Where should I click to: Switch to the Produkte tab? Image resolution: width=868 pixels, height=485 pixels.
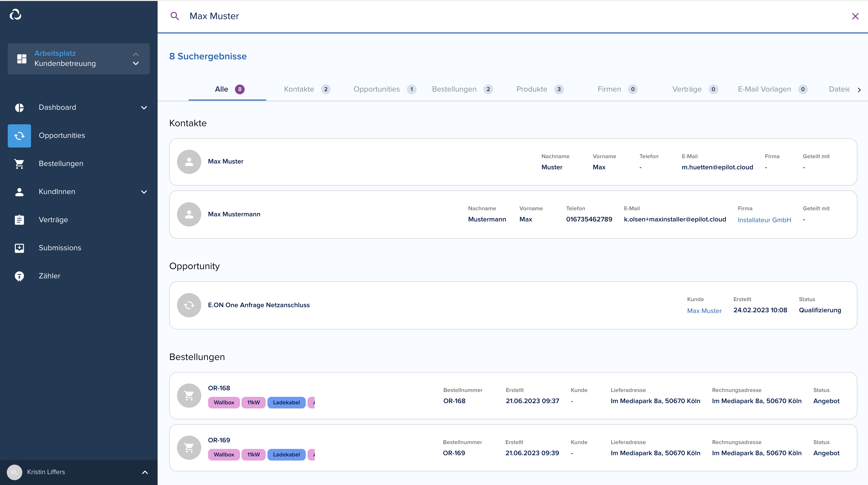540,89
